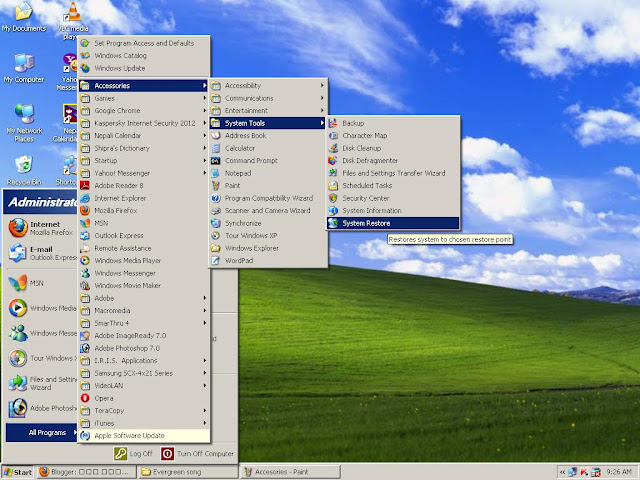Launch Calculator icon

[x=216, y=148]
